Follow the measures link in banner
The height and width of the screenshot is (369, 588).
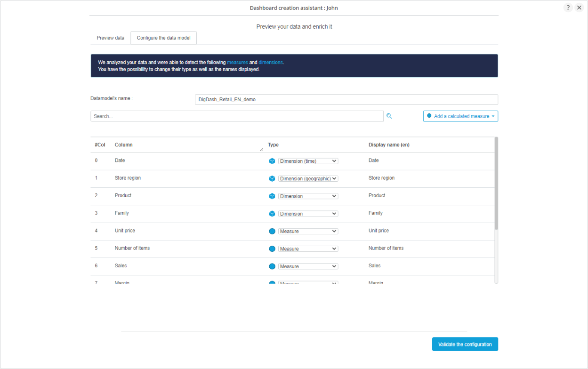pyautogui.click(x=237, y=62)
